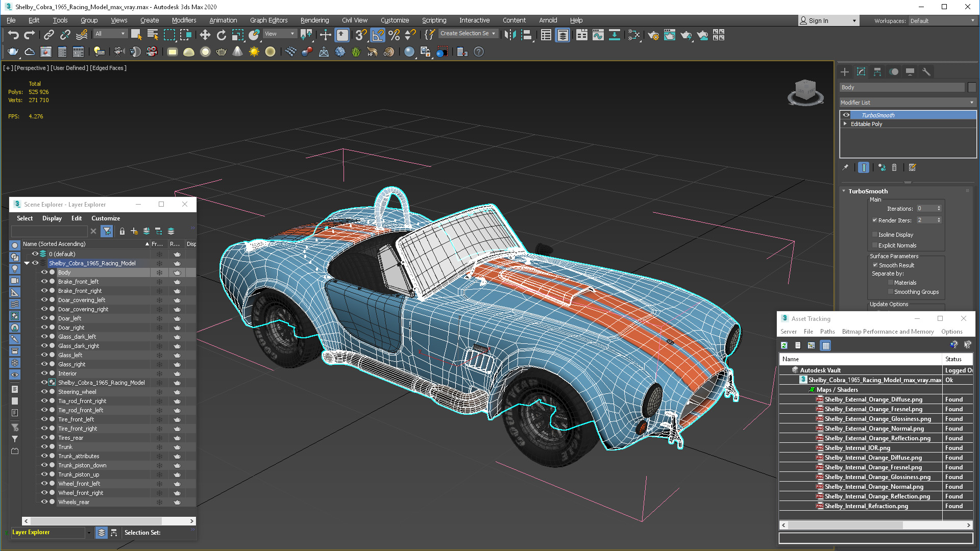Expand the Editable Poly stack entry
The height and width of the screenshot is (551, 980).
pos(845,124)
